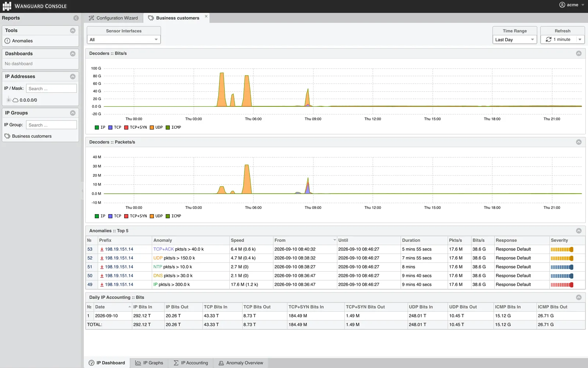Click the UDP orange legend swatch in Bits/s chart

pos(152,127)
